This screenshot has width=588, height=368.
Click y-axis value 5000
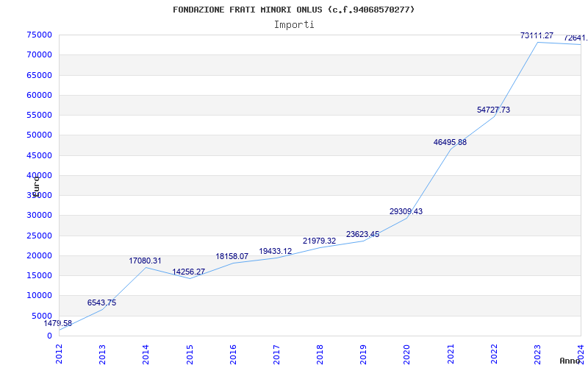click(42, 316)
